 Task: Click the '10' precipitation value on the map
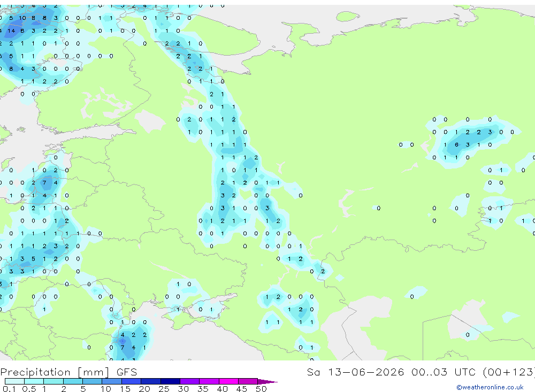pos(22,18)
